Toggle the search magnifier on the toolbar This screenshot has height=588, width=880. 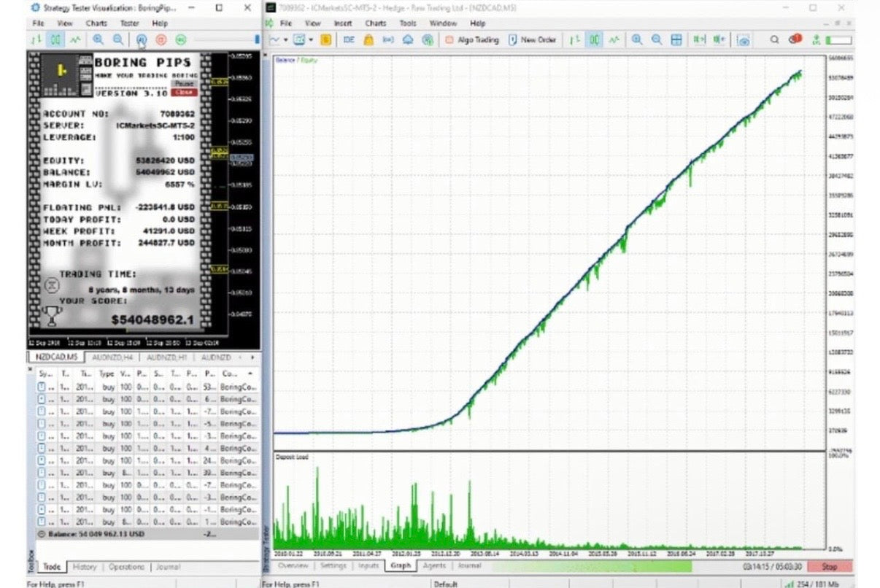tap(775, 39)
